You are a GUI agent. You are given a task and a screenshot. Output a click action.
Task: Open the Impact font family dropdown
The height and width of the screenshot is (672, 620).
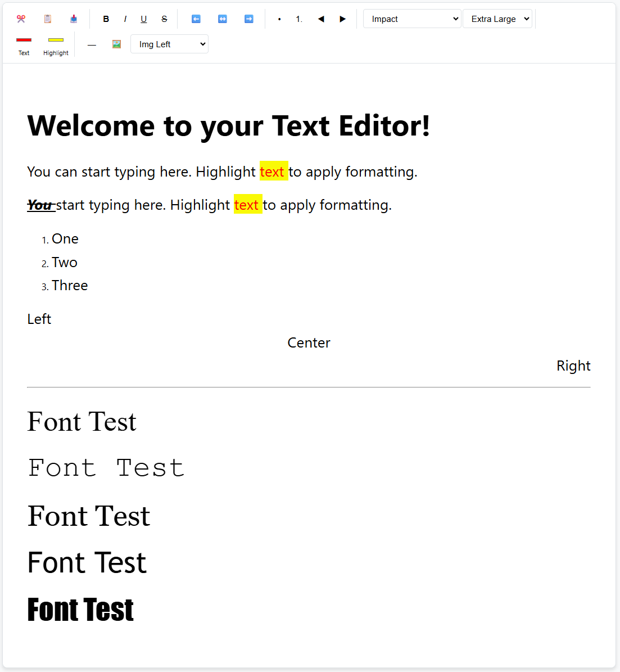(411, 19)
